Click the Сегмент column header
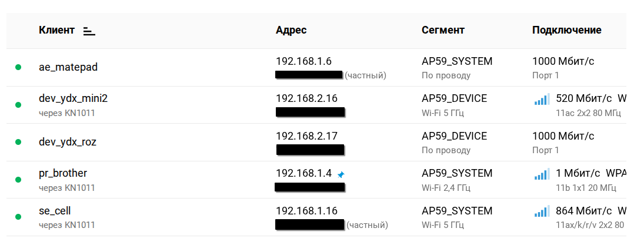Viewport: 644px width, 238px height. click(443, 30)
